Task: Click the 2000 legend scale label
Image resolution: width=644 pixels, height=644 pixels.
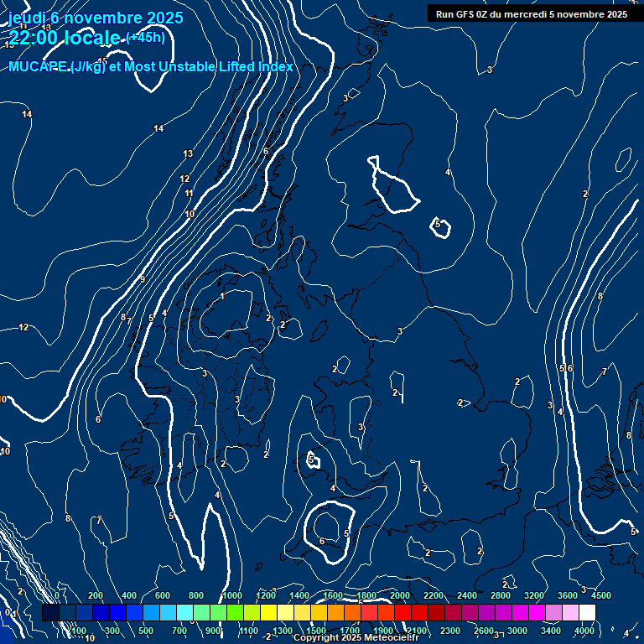Action: 400,595
